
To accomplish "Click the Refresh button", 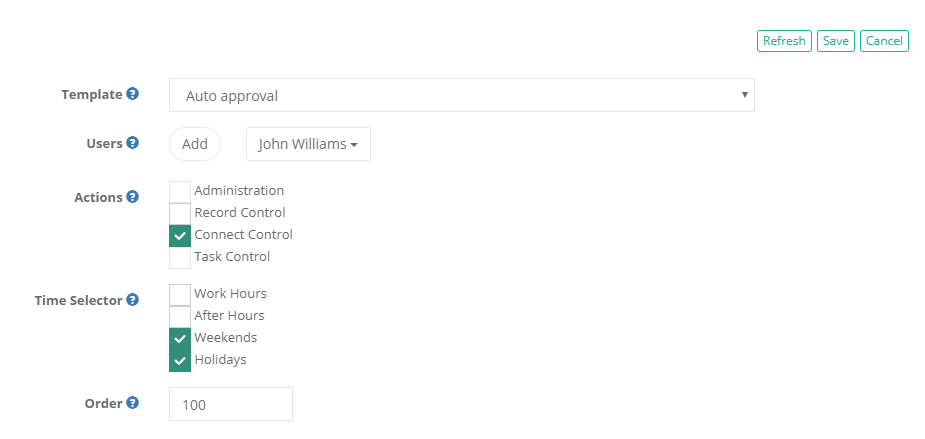I will tap(784, 41).
